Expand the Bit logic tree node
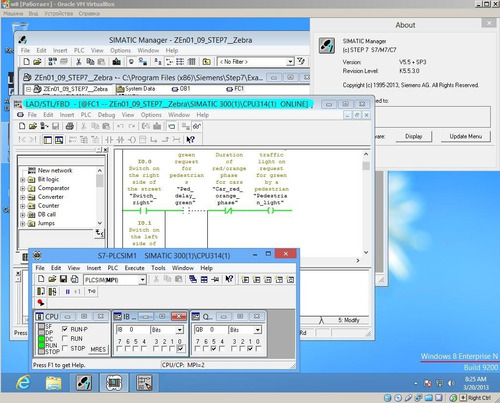Screen dimensions: 500x403 pyautogui.click(x=23, y=180)
